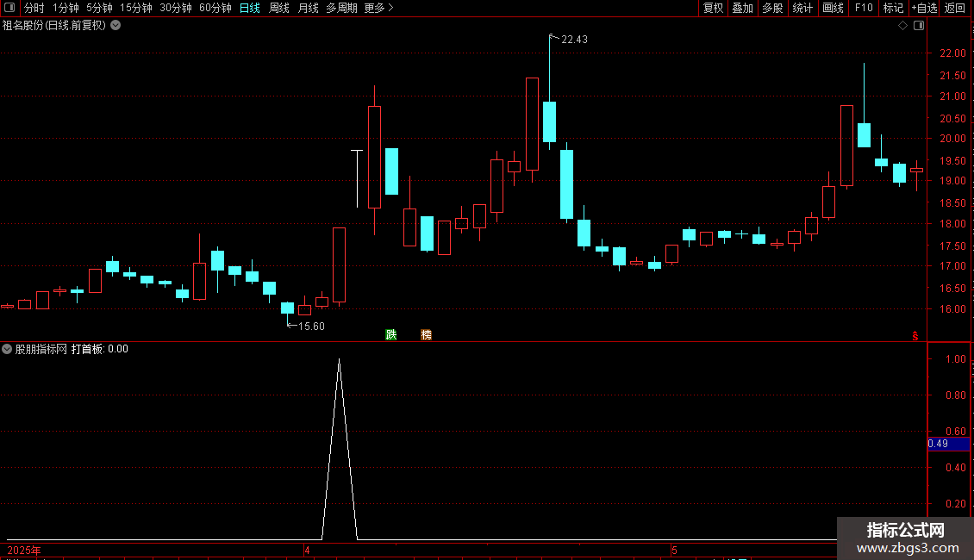This screenshot has width=974, height=560.
Task: Select the 日线 daily chart tab
Action: pyautogui.click(x=250, y=8)
